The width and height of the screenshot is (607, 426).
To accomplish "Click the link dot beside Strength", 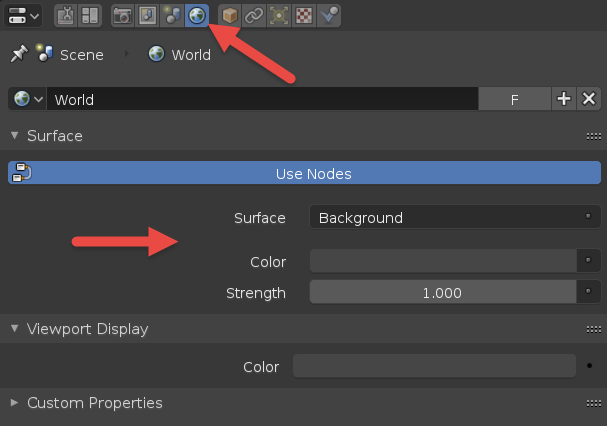I will [588, 292].
